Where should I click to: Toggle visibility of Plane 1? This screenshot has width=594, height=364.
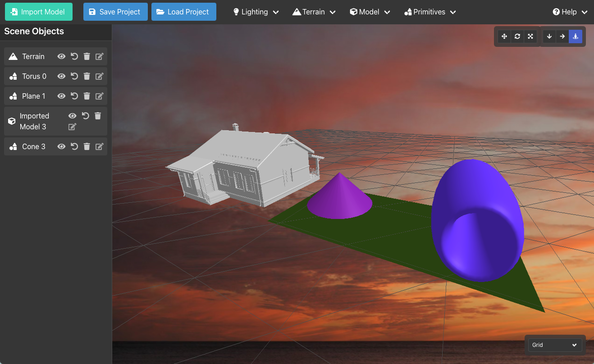61,96
